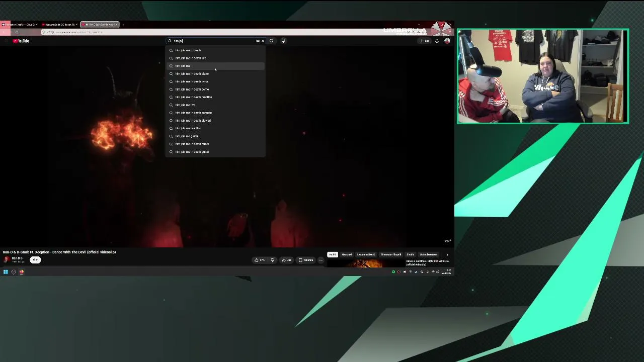
Task: Select "him join me in death reaction" suggestion
Action: tap(215, 97)
